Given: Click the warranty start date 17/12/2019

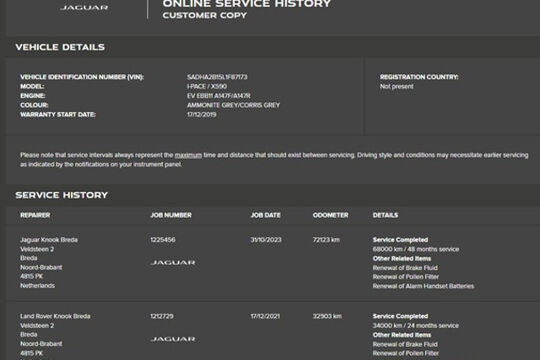Looking at the screenshot, I should click(x=201, y=114).
